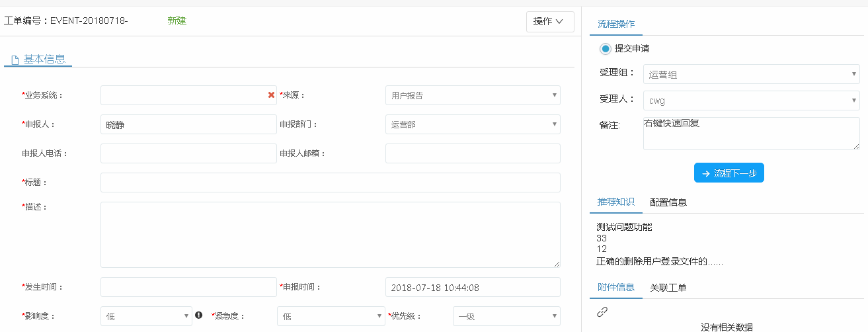Screen dimensions: 868x332
Task: Switch to the 配置信息 tab
Action: (x=668, y=202)
